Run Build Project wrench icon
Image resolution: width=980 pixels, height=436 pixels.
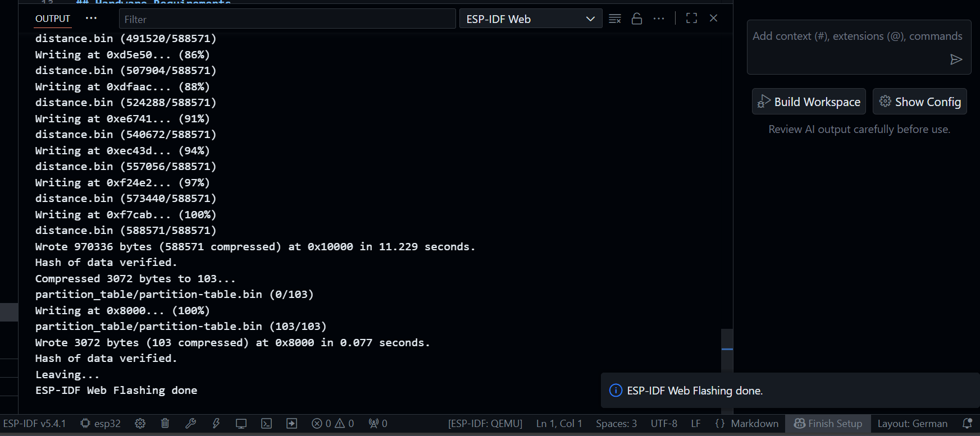click(x=190, y=424)
